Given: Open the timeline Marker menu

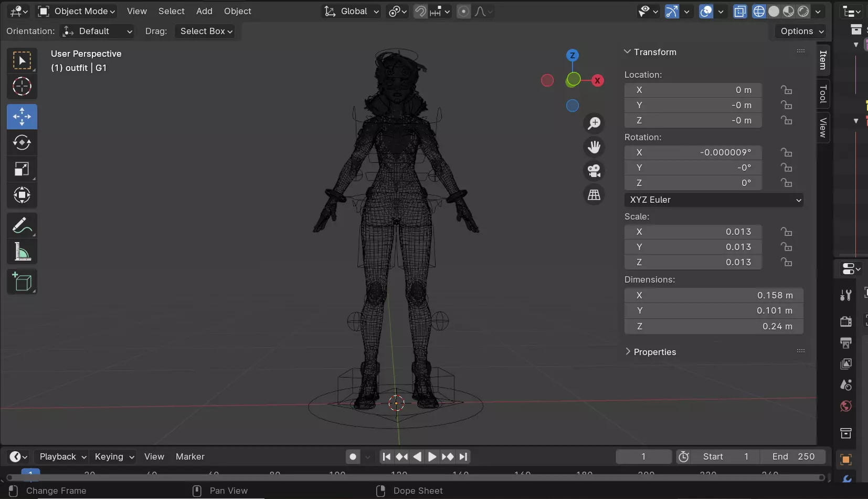Looking at the screenshot, I should tap(190, 456).
